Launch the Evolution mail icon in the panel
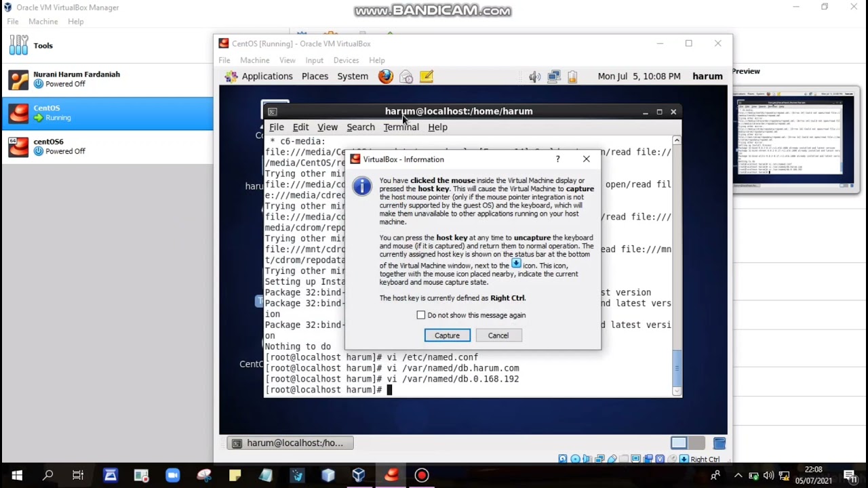The width and height of the screenshot is (868, 488). tap(406, 77)
